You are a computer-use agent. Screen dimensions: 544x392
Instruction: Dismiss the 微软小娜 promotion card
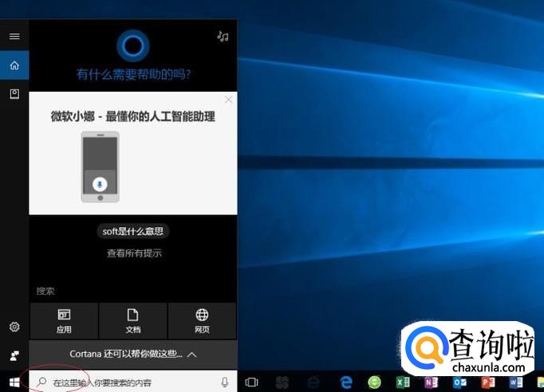click(x=229, y=100)
